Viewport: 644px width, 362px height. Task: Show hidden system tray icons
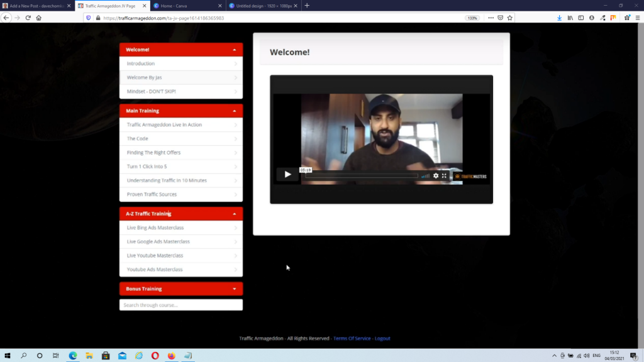pyautogui.click(x=554, y=356)
